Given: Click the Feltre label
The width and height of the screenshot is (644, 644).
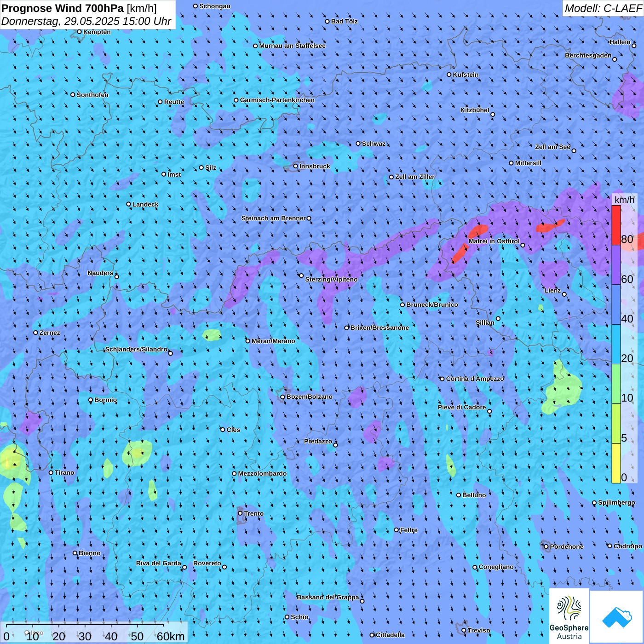Looking at the screenshot, I should coord(409,530).
